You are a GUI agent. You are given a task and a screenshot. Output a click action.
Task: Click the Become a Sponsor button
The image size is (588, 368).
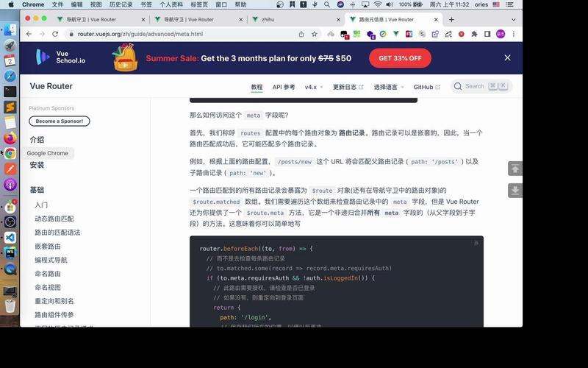[60, 121]
